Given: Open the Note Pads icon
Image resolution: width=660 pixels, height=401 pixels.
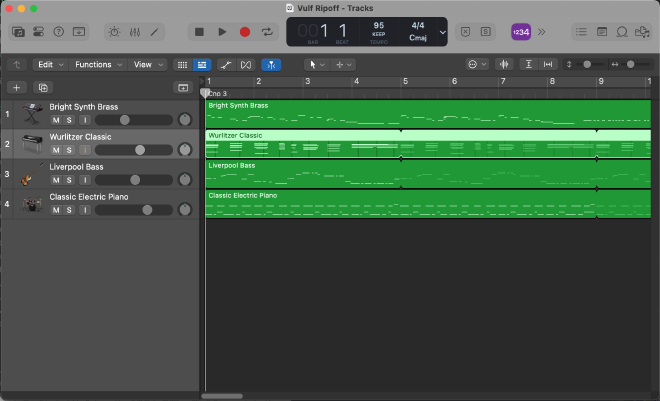Looking at the screenshot, I should point(602,32).
